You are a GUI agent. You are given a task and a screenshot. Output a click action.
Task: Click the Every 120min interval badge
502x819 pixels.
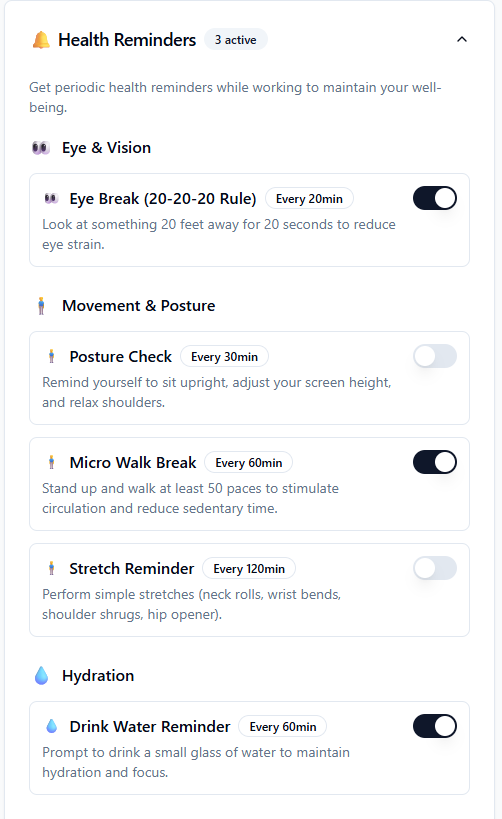pyautogui.click(x=249, y=569)
